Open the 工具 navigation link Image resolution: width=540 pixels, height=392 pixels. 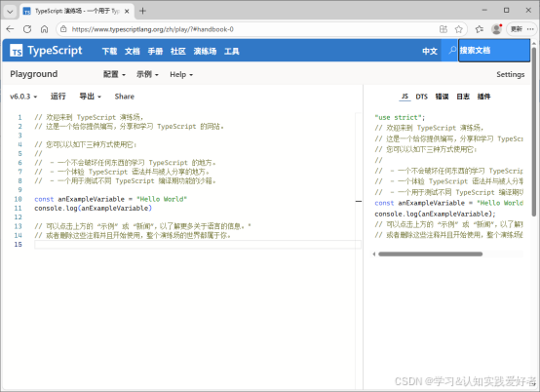[x=232, y=52]
